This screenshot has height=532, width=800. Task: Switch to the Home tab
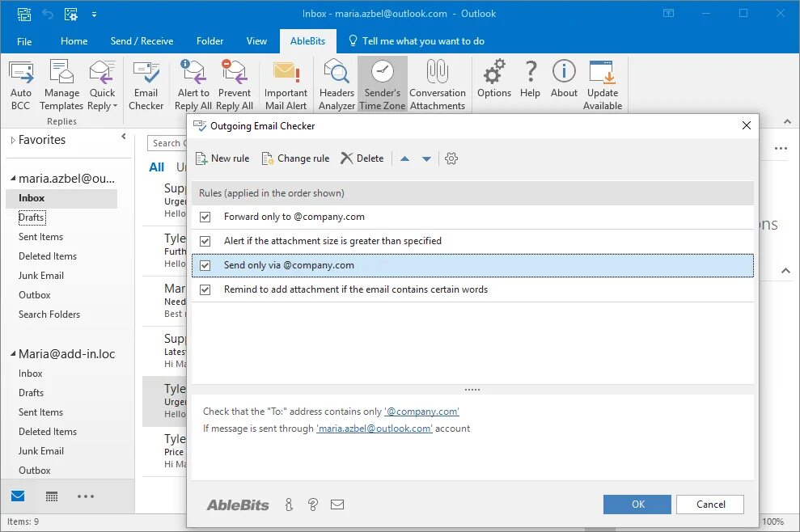pyautogui.click(x=74, y=41)
